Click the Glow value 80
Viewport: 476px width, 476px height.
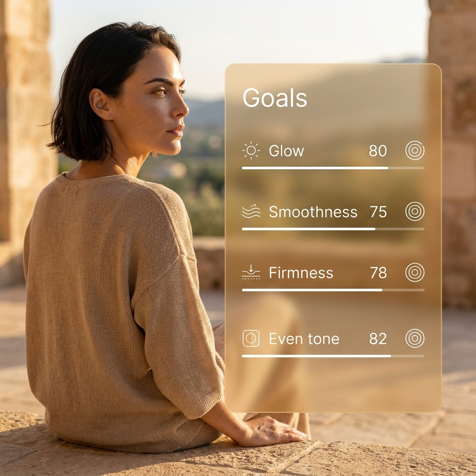pyautogui.click(x=378, y=151)
